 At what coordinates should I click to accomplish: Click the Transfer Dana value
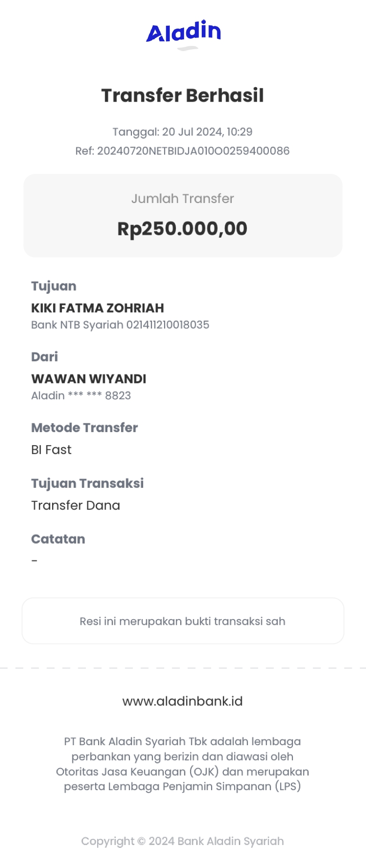(x=76, y=506)
